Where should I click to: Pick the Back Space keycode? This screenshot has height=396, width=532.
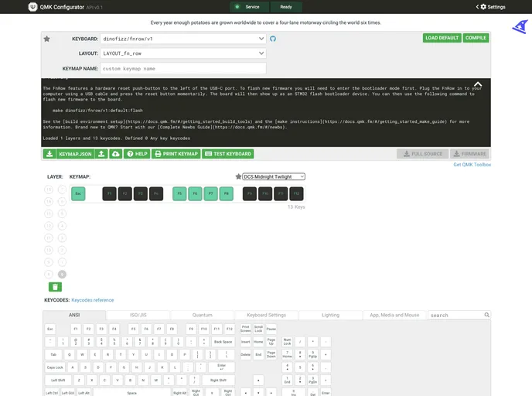pos(223,342)
